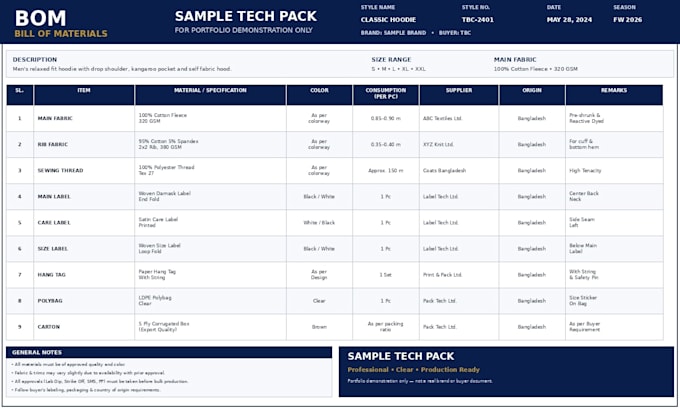The height and width of the screenshot is (409, 680).
Task: Select the ORIGIN column header
Action: pyautogui.click(x=532, y=95)
